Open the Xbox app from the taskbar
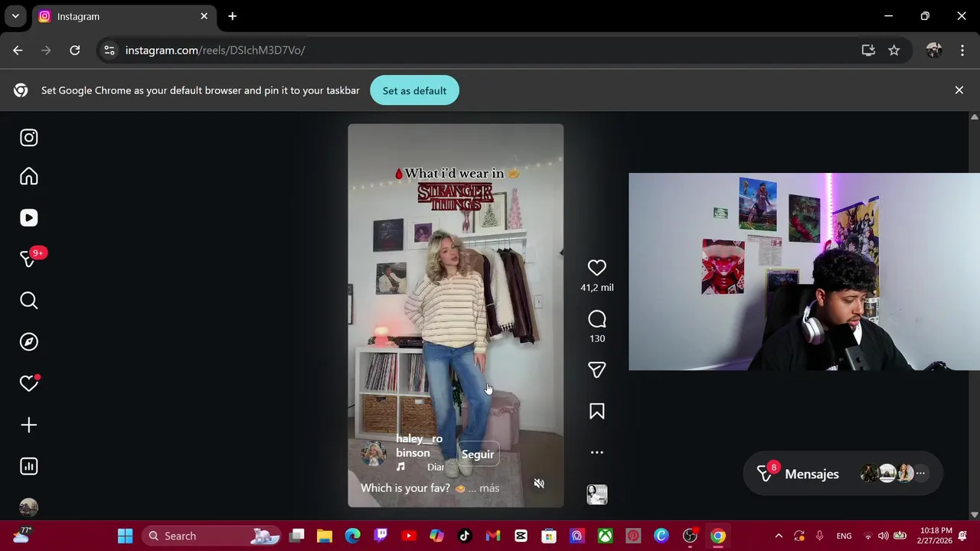The image size is (980, 551). [x=605, y=536]
